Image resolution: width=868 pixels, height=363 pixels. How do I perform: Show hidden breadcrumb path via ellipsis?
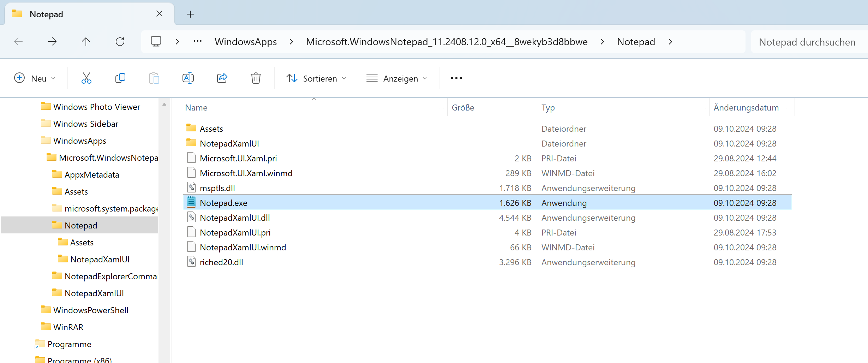pos(198,42)
